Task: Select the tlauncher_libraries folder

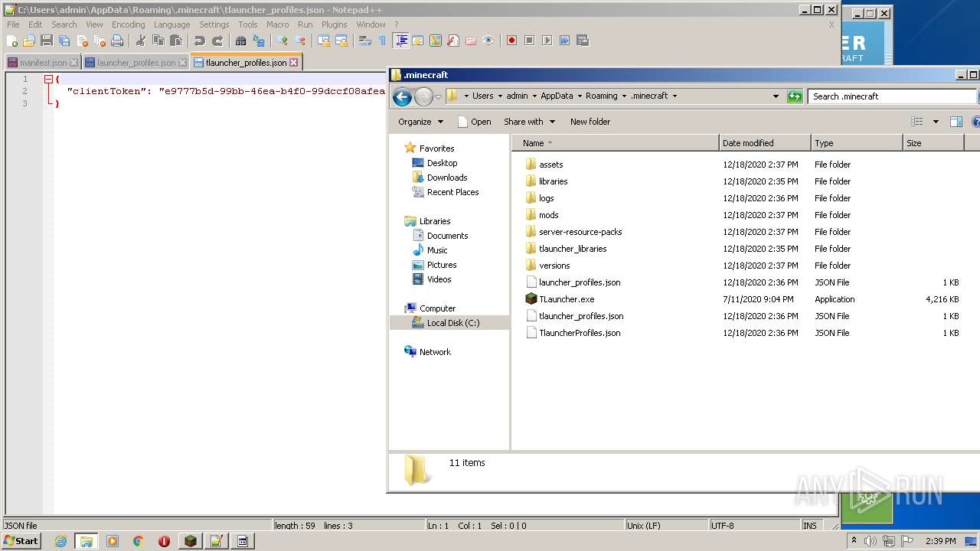Action: (x=572, y=249)
